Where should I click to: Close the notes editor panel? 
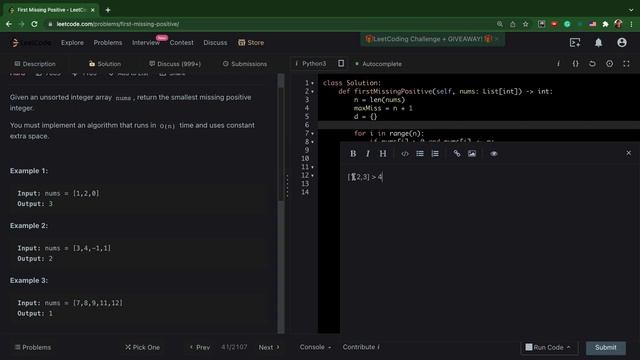pyautogui.click(x=629, y=153)
